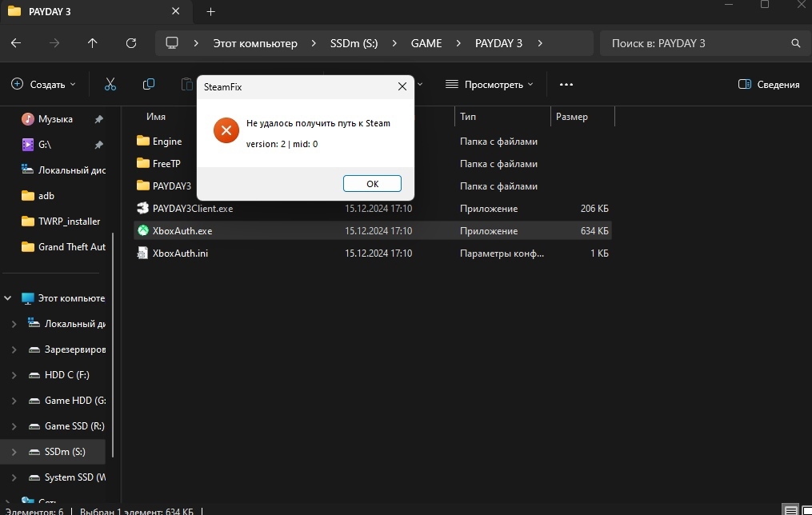
Task: Click the Back navigation arrow
Action: pos(16,43)
